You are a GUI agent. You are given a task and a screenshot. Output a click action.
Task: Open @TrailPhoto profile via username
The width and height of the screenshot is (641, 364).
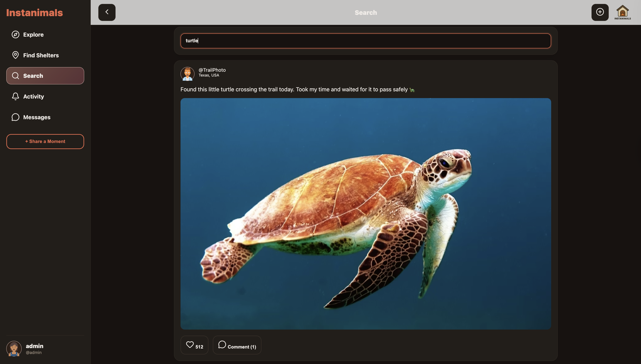[x=212, y=70]
